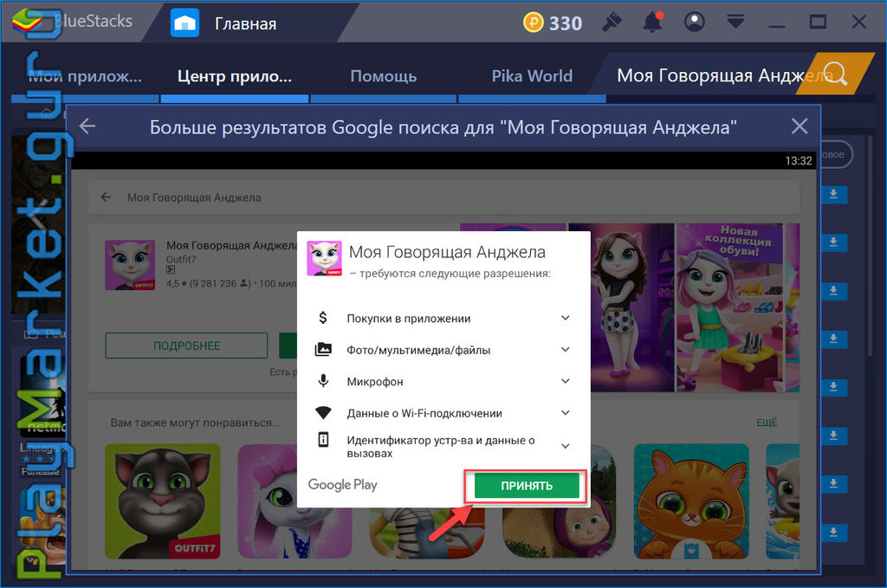The image size is (887, 588).
Task: Open the pin tool in the title bar
Action: [x=612, y=23]
